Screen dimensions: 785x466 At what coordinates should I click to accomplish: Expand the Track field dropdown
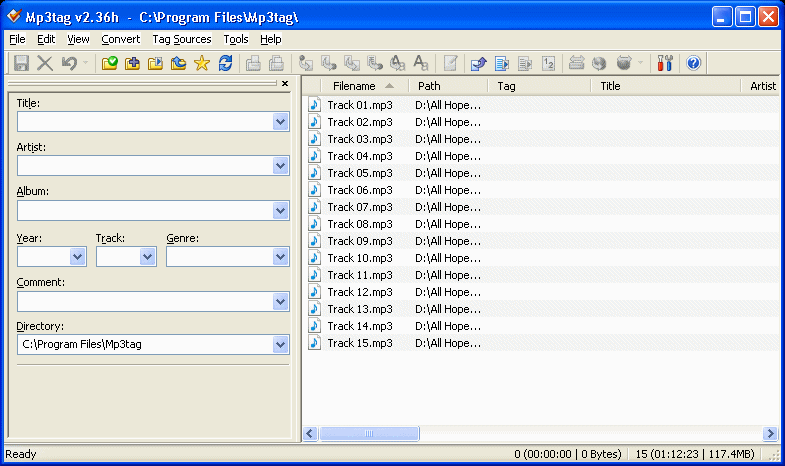(147, 257)
